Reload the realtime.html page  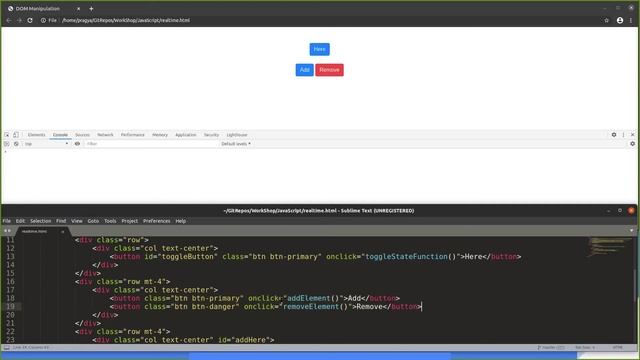click(x=30, y=20)
